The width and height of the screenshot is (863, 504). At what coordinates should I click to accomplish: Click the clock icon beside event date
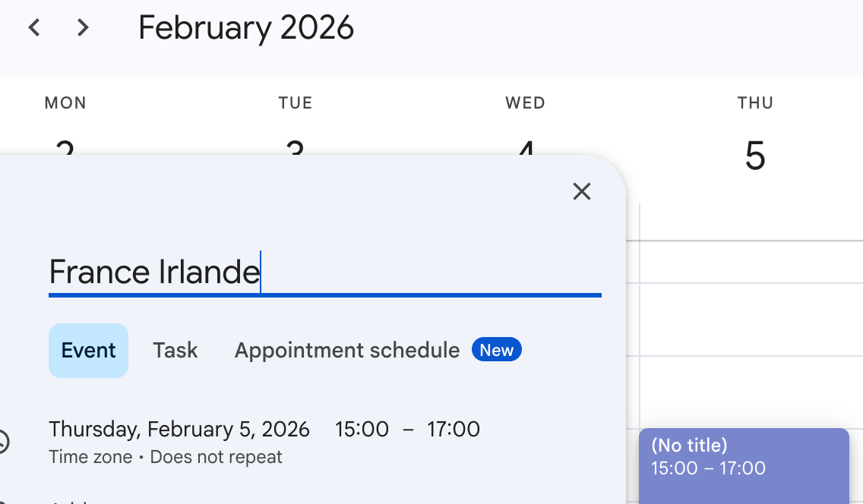click(3, 441)
